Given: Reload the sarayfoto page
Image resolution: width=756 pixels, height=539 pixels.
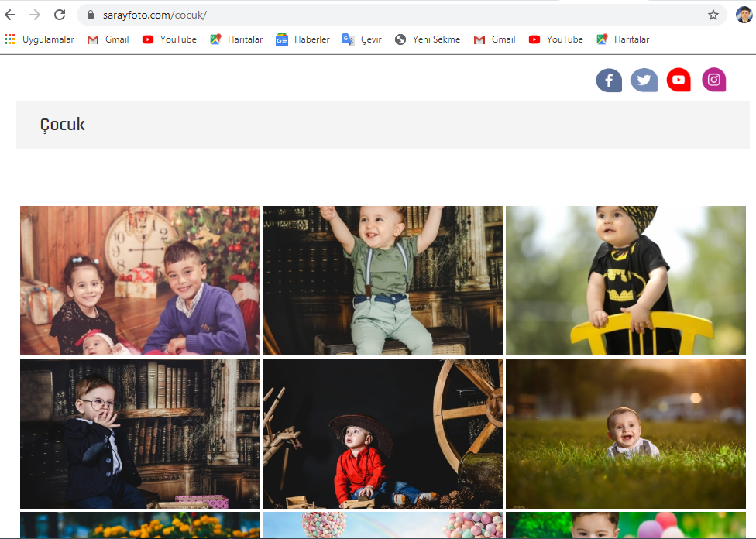Looking at the screenshot, I should pyautogui.click(x=60, y=15).
